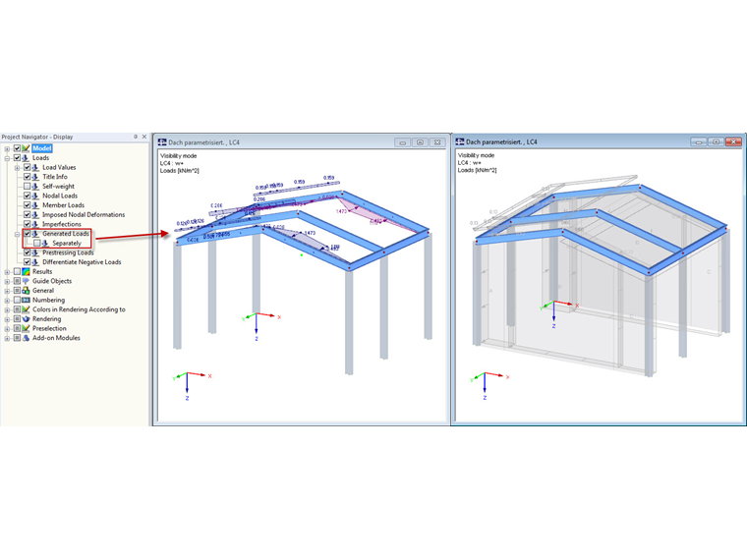747x560 pixels.
Task: Uncheck Nodal Loads checkbox
Action: [x=28, y=196]
